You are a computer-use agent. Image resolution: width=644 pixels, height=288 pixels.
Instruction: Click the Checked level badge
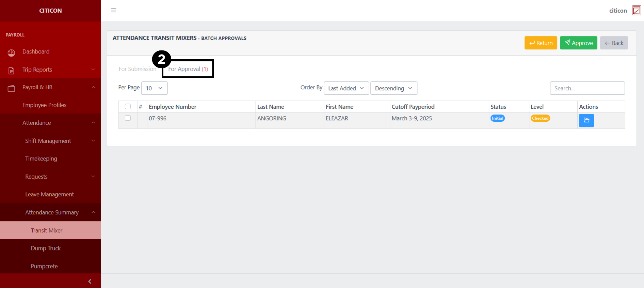(x=540, y=118)
